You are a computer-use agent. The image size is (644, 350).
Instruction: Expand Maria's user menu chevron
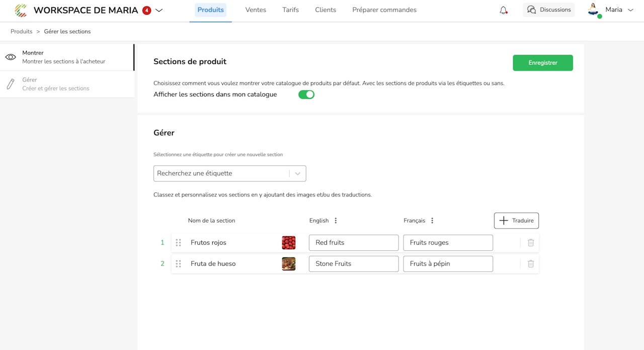[630, 10]
